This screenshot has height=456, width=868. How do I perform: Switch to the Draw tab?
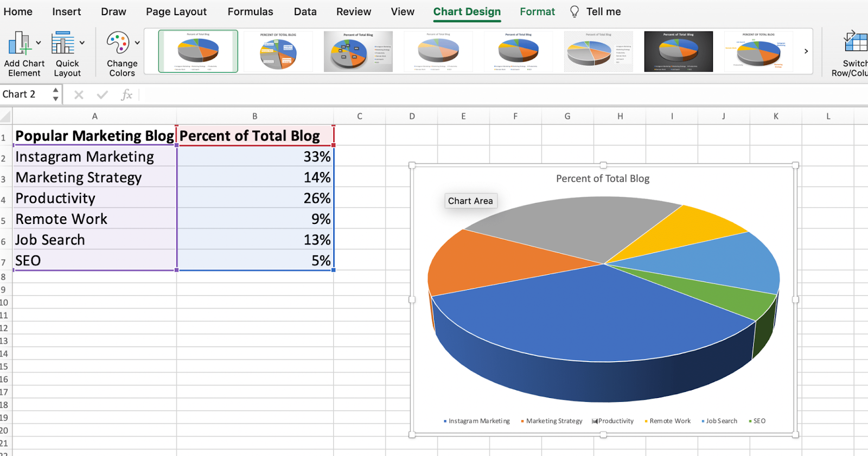(x=113, y=11)
